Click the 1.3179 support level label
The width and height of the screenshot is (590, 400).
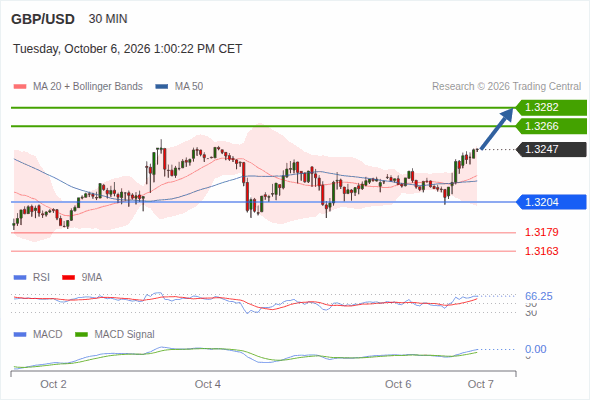pyautogui.click(x=541, y=232)
